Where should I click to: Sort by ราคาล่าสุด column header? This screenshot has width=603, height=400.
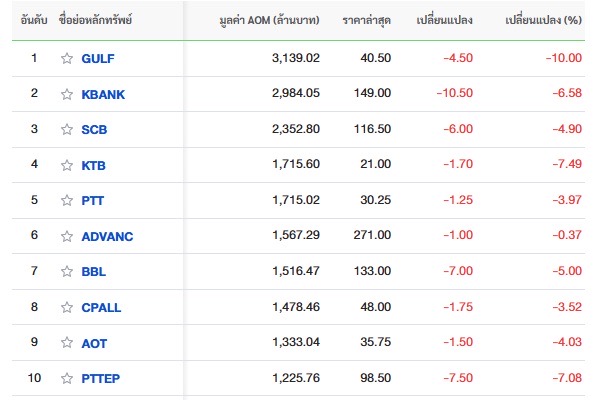click(366, 20)
